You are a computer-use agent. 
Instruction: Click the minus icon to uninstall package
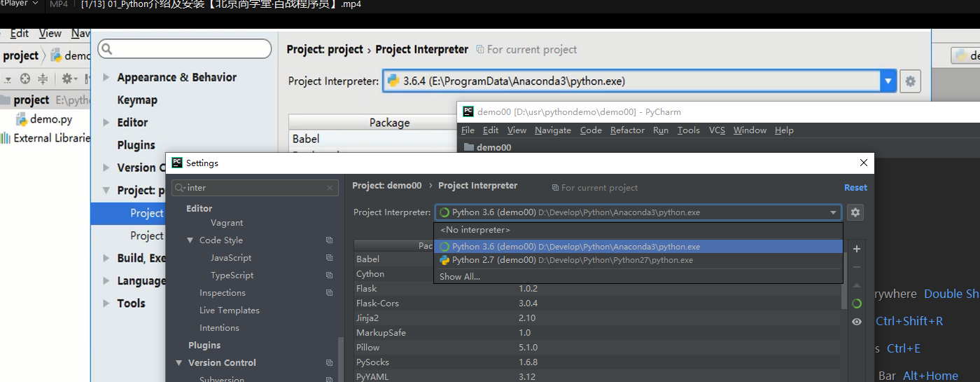click(x=857, y=267)
